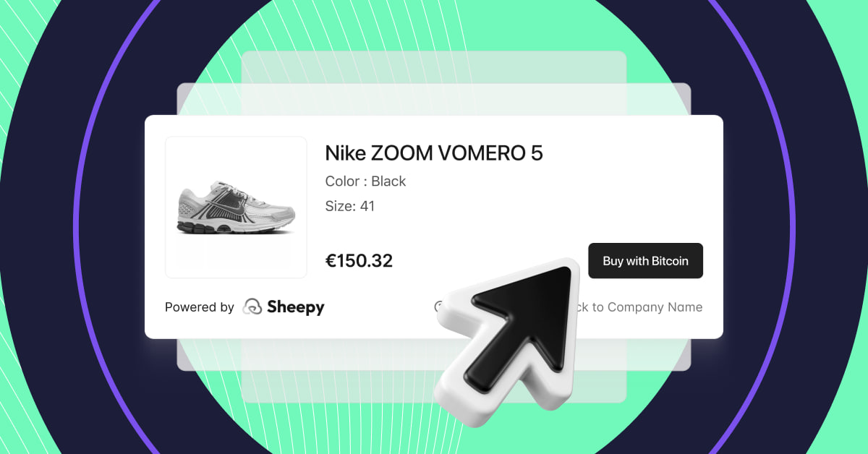This screenshot has height=454, width=868.
Task: Open the Back to Company Name link
Action: (x=637, y=307)
